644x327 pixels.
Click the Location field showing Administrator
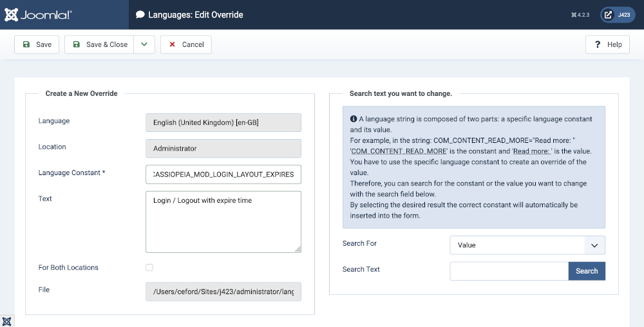pos(223,149)
